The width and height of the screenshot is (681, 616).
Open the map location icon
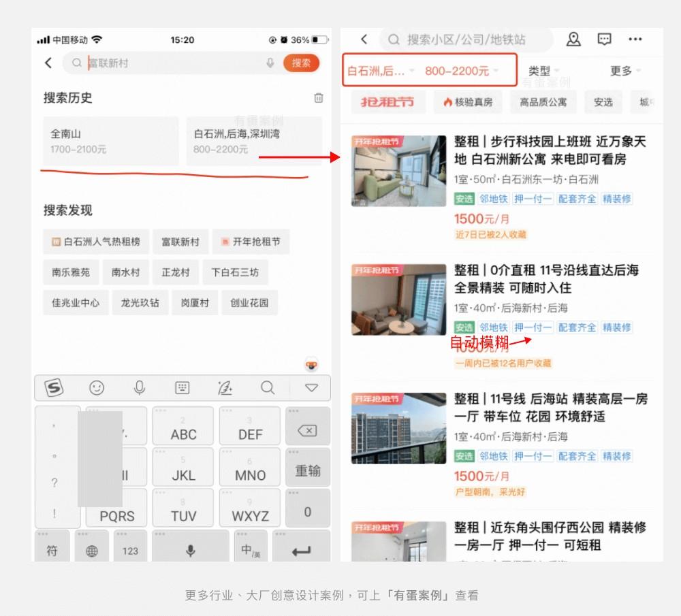[x=573, y=39]
